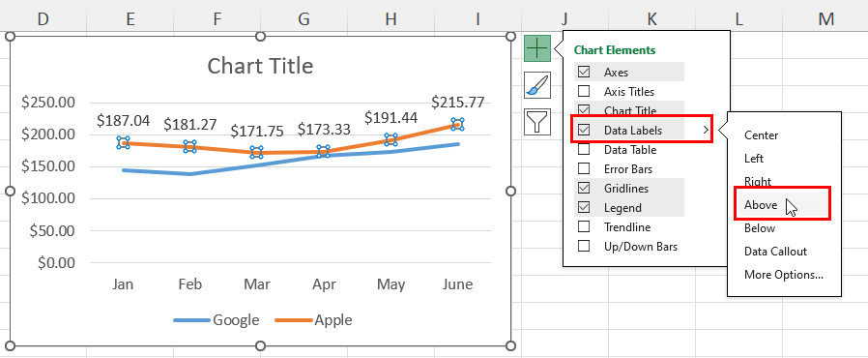Select column L header
The width and height of the screenshot is (868, 358).
click(x=738, y=18)
